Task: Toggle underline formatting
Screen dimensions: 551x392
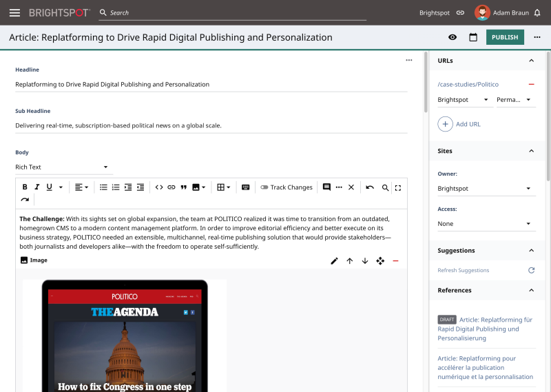Action: (49, 187)
